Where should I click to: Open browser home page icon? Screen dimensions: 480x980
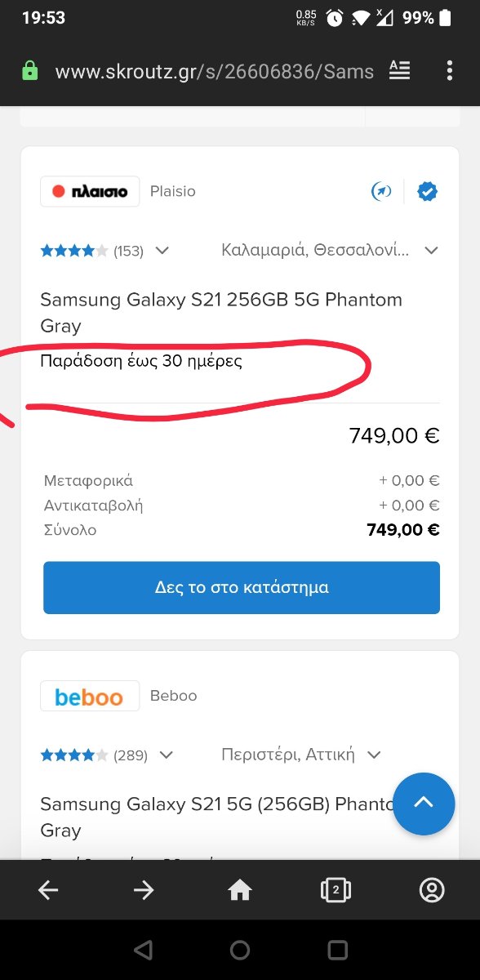click(x=240, y=890)
